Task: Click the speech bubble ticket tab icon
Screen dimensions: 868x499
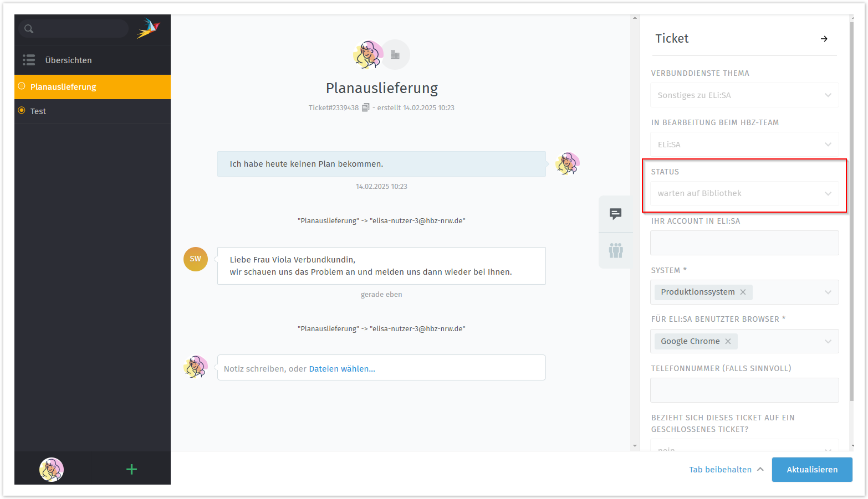Action: point(615,214)
